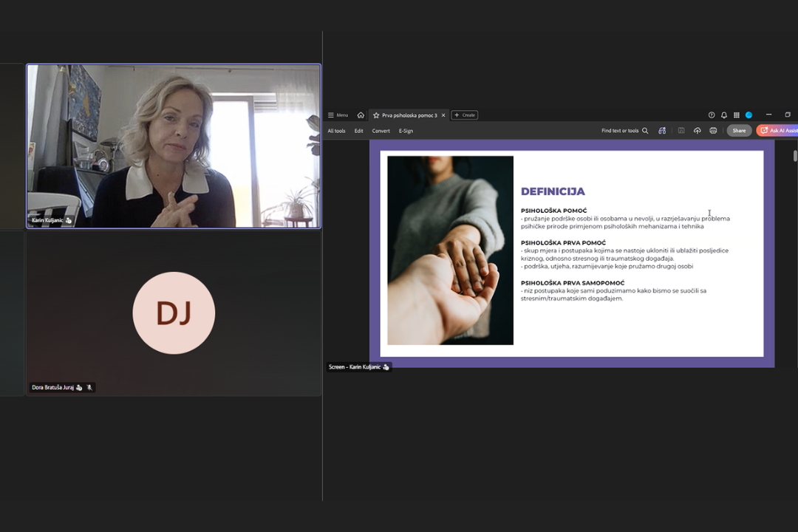798x532 pixels.
Task: Open the Edit toolbar option
Action: 358,131
